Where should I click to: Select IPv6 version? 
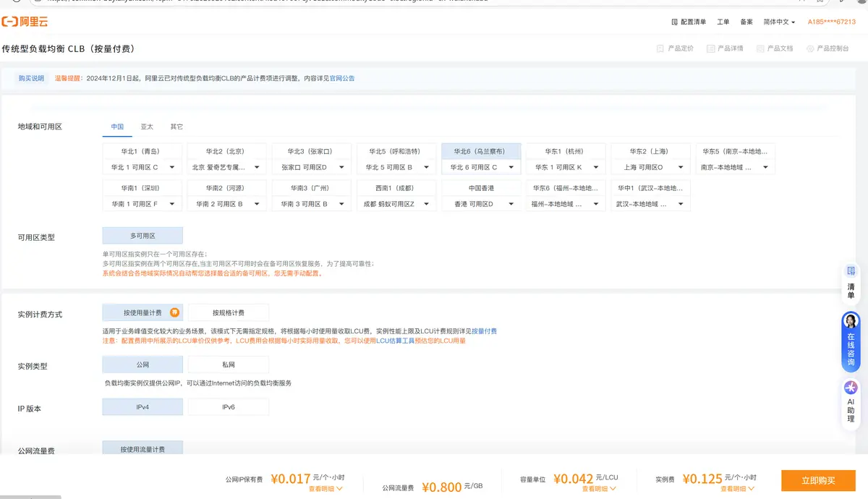[229, 407]
